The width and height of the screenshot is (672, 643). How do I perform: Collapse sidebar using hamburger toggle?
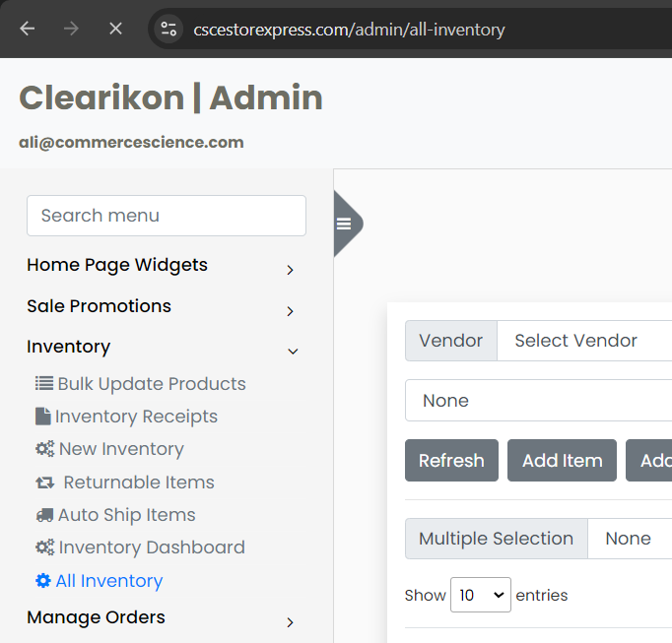click(x=344, y=224)
